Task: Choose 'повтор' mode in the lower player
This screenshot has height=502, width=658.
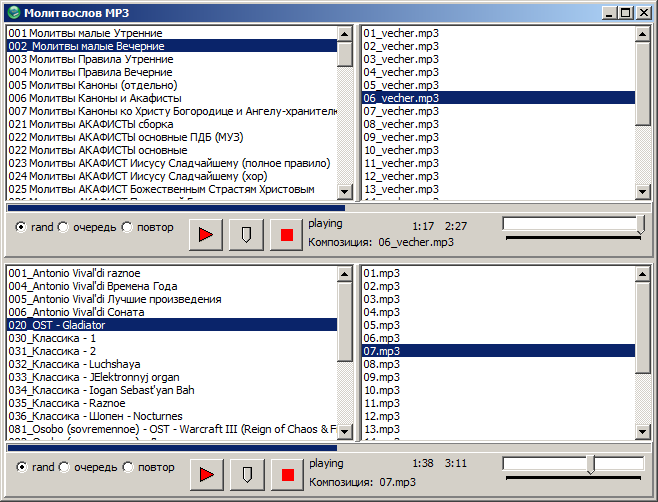Action: coord(127,467)
